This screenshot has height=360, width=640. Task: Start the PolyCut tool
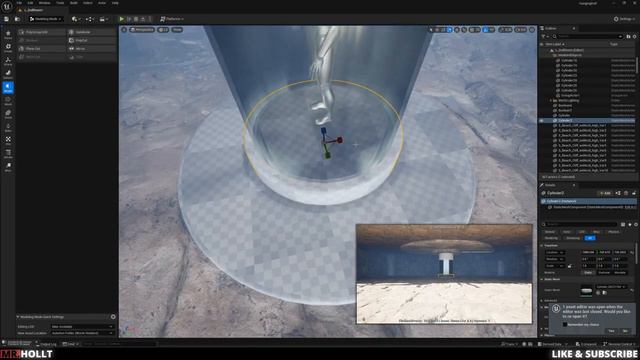coord(91,40)
